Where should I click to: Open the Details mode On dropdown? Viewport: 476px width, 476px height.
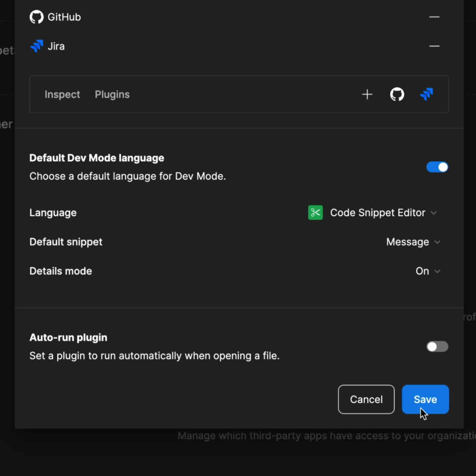[x=428, y=271]
